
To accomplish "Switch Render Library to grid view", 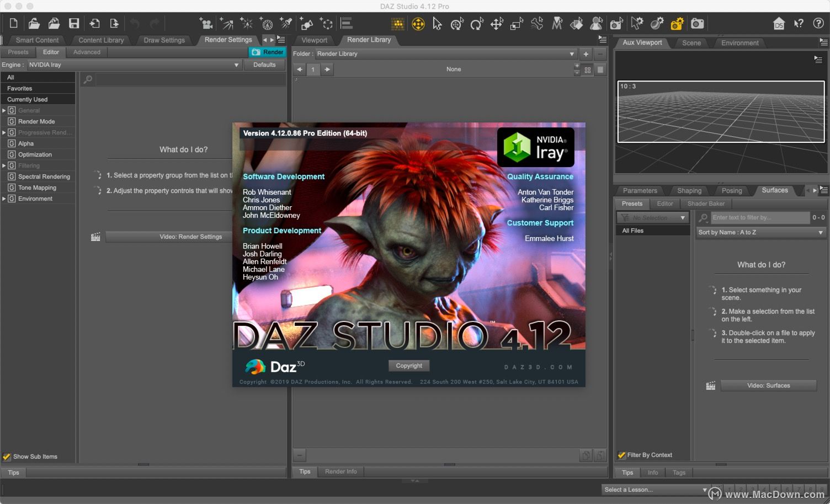I will 588,69.
